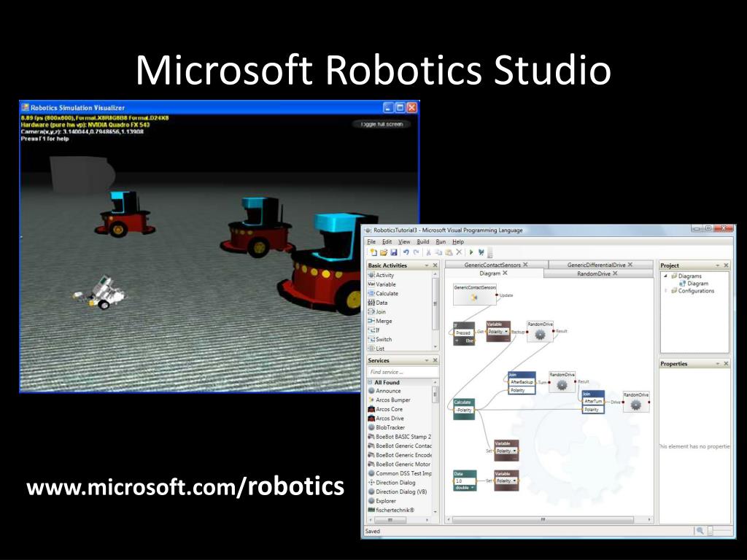Close the Properties panel
This screenshot has width=747, height=560.
[726, 364]
